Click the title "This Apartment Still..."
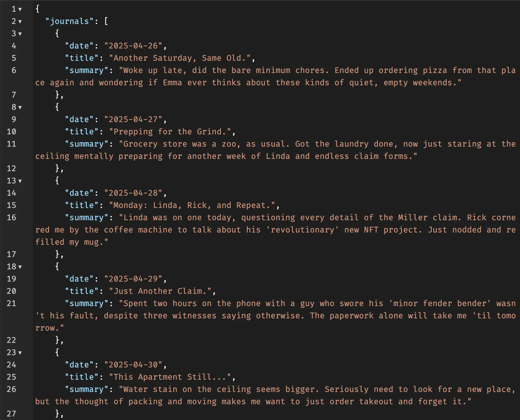Image resolution: width=520 pixels, height=420 pixels. point(170,377)
